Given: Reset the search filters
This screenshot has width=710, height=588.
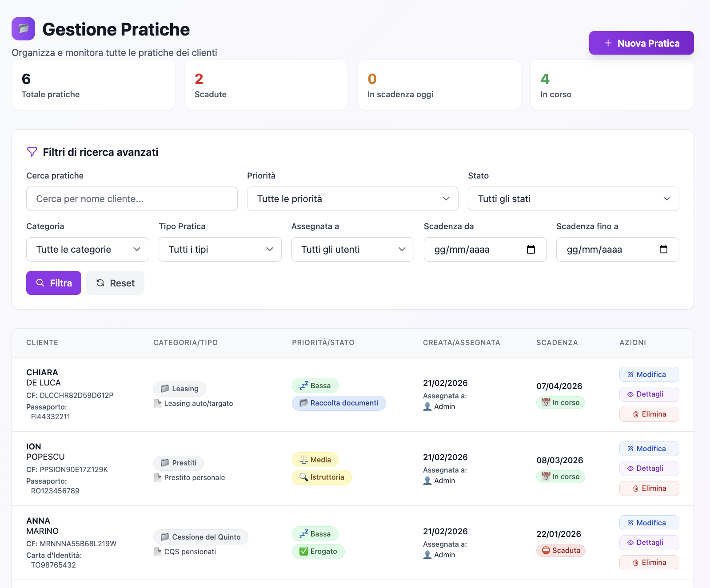Looking at the screenshot, I should [x=116, y=283].
